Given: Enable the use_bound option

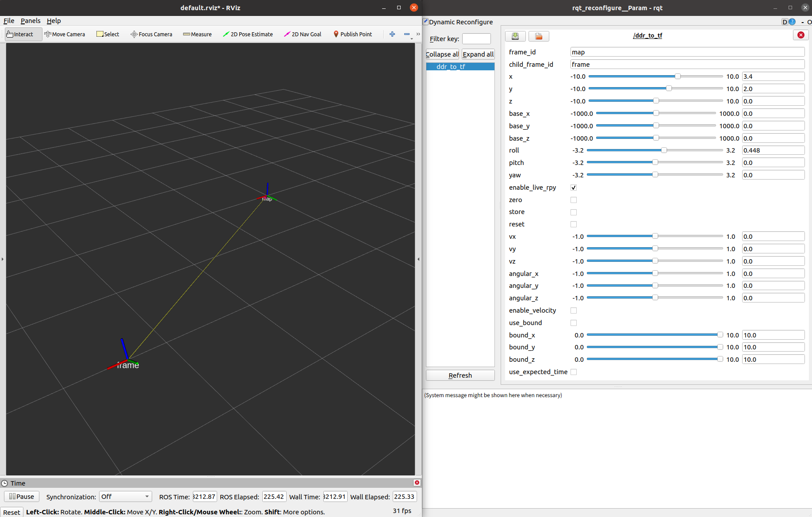Looking at the screenshot, I should (x=573, y=323).
